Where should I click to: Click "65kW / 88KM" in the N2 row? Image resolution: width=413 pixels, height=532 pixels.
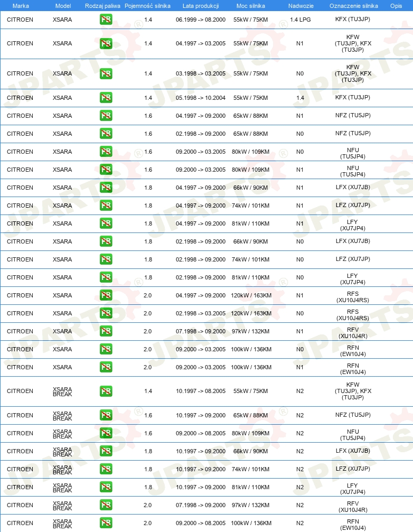[x=250, y=415]
